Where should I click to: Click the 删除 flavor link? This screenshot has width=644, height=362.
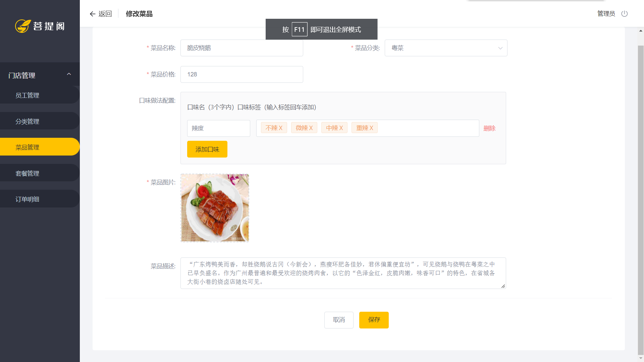click(x=489, y=128)
